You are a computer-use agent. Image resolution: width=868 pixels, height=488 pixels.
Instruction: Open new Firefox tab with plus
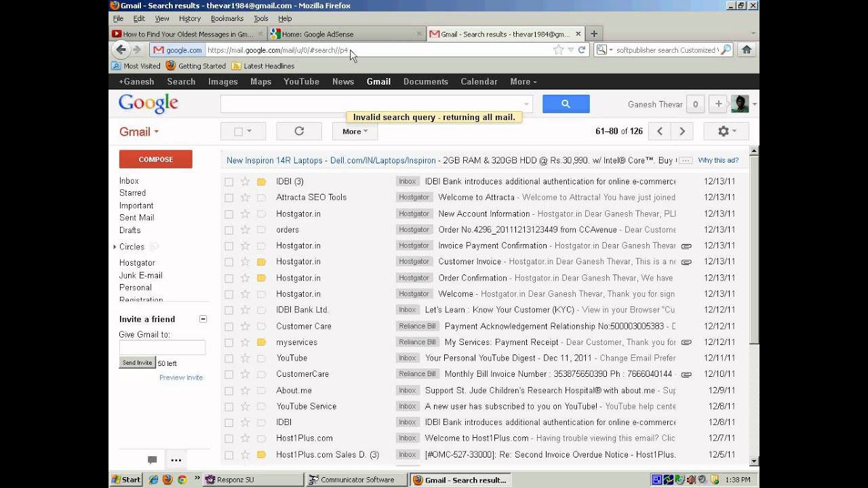point(594,33)
